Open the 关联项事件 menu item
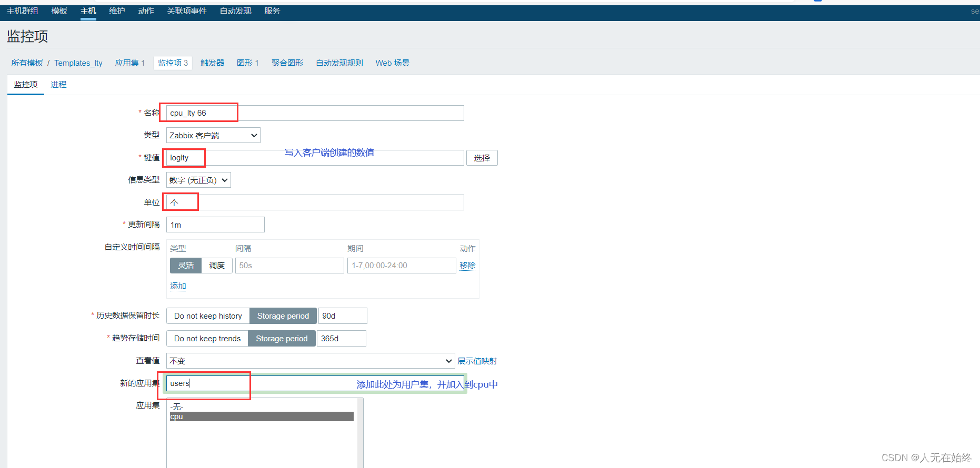The image size is (980, 468). coord(187,11)
